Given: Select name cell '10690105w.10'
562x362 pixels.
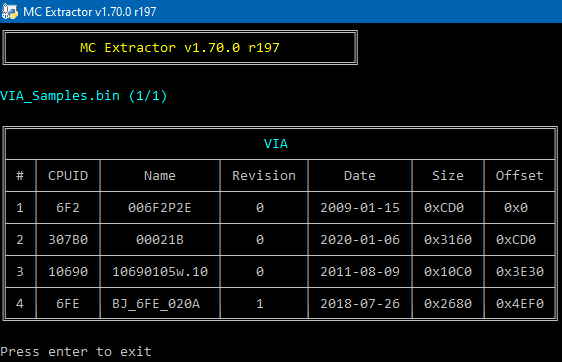Looking at the screenshot, I should tap(160, 272).
